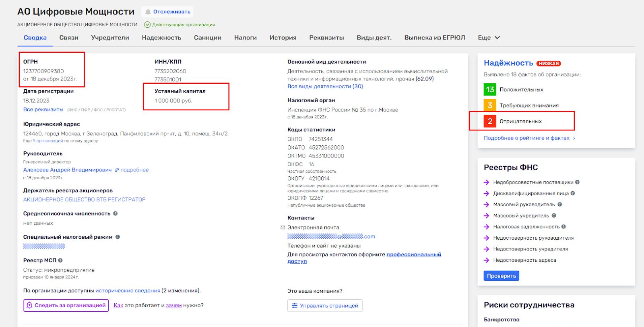
Task: Click the Надёжность heading link
Action: [x=508, y=63]
